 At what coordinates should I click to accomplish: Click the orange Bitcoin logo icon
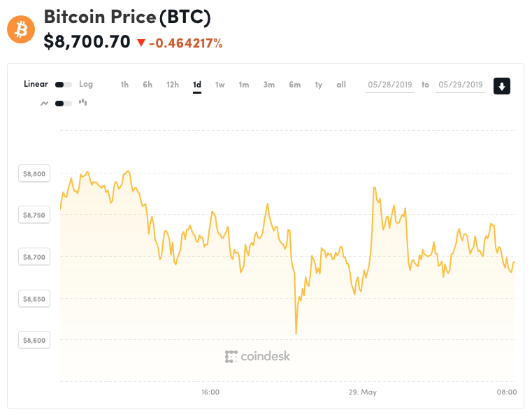(21, 29)
